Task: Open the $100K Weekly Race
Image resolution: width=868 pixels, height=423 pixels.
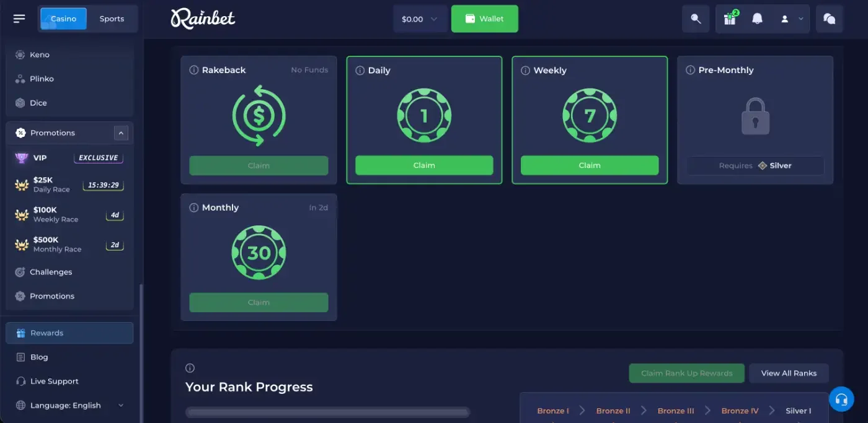Action: [x=69, y=214]
